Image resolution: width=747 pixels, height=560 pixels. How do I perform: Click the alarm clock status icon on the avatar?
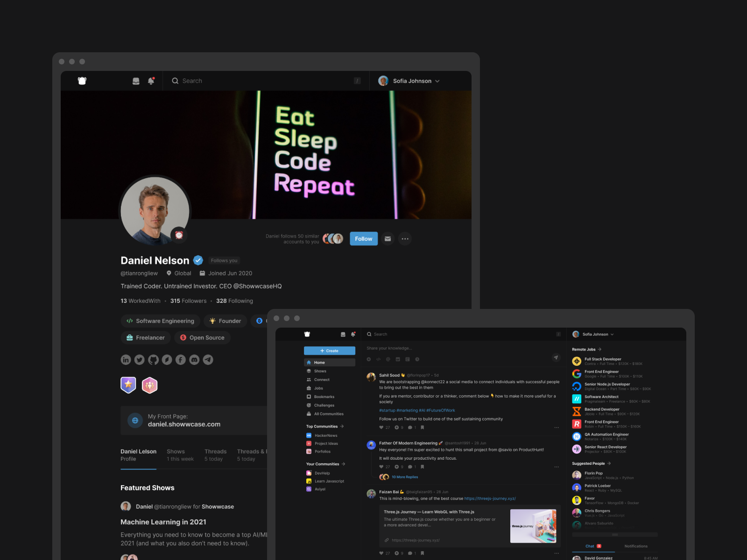pyautogui.click(x=179, y=235)
